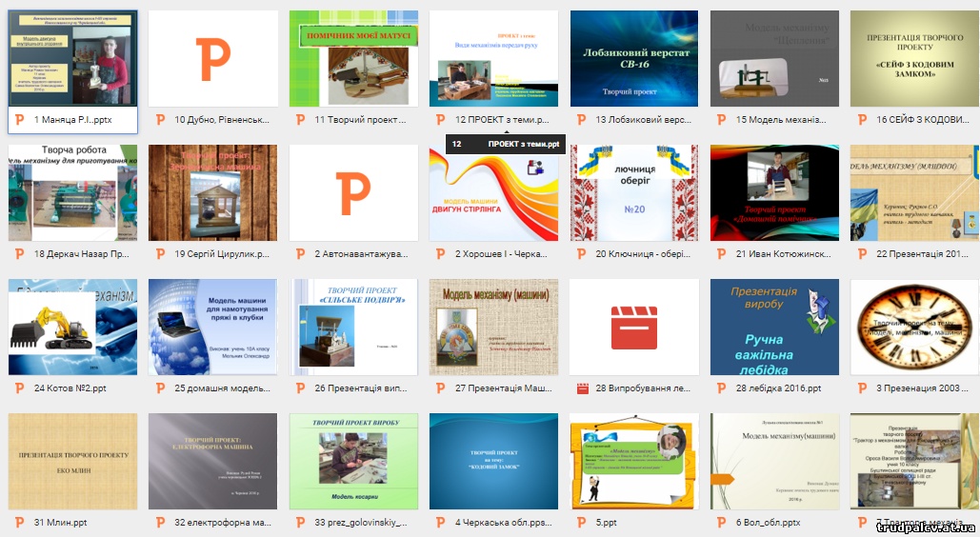Click large P placeholder of 10 Дубно file
This screenshot has width=980, height=537.
(213, 58)
